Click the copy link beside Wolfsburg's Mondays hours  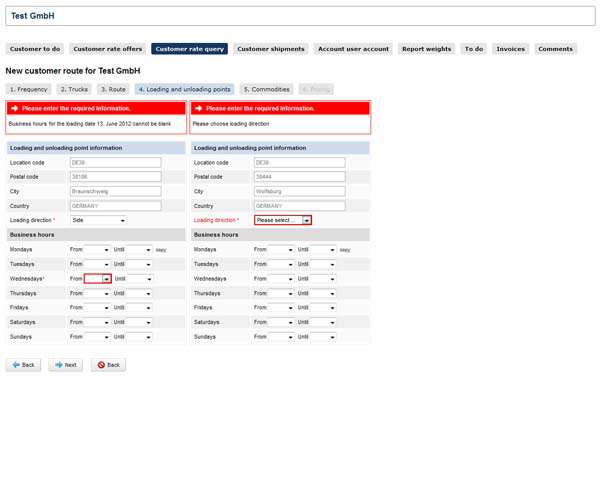click(x=345, y=250)
